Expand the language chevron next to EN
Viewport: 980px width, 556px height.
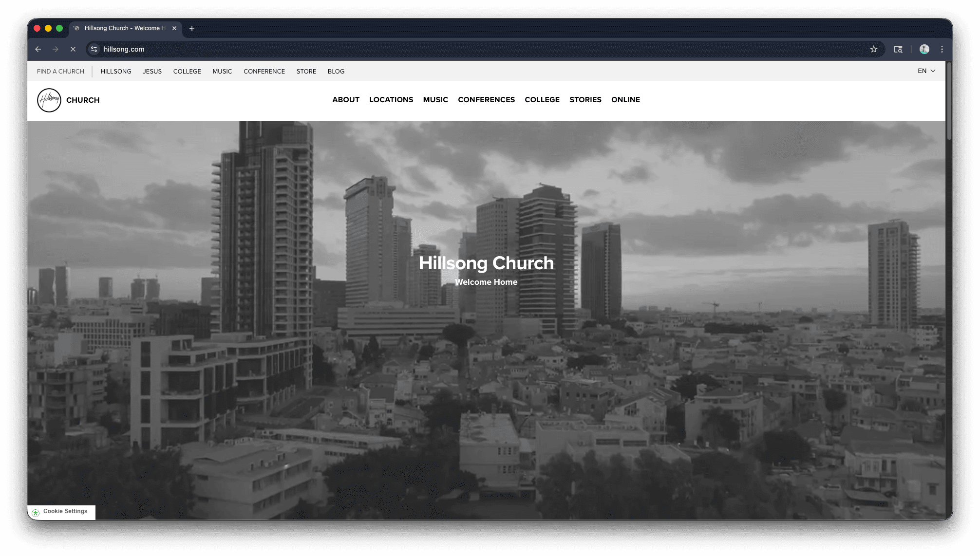pos(933,71)
